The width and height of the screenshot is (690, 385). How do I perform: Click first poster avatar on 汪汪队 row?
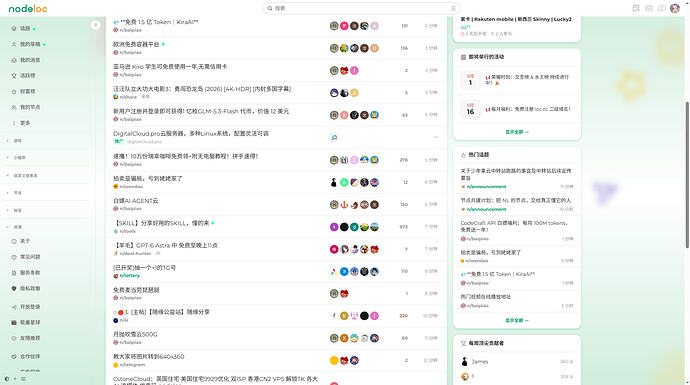pos(334,93)
